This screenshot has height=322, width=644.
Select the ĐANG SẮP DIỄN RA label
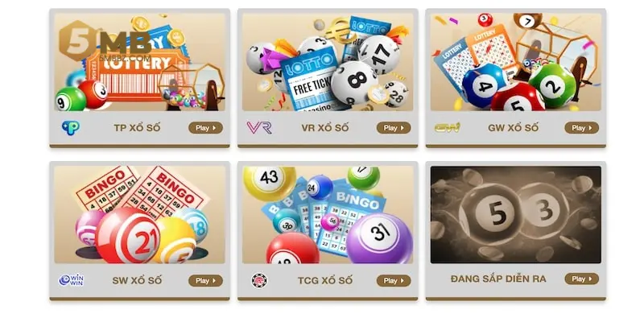[x=498, y=279]
